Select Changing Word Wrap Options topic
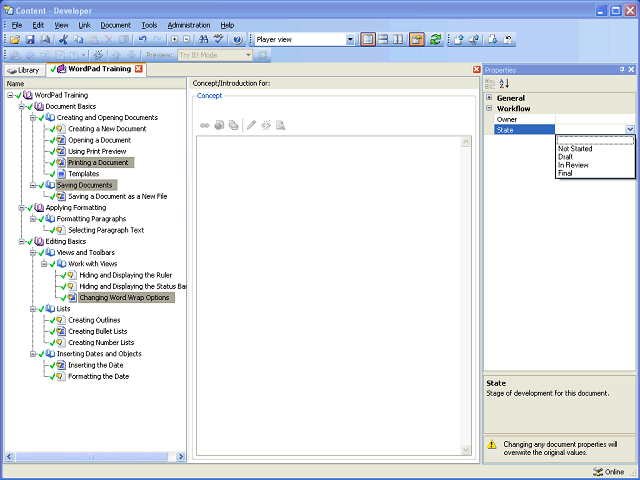The image size is (640, 480). 124,298
